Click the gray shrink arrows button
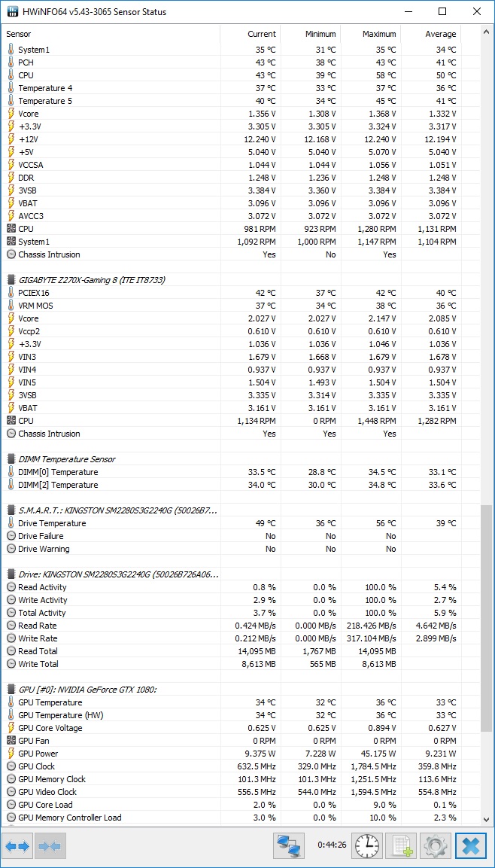The width and height of the screenshot is (495, 868). click(x=50, y=846)
